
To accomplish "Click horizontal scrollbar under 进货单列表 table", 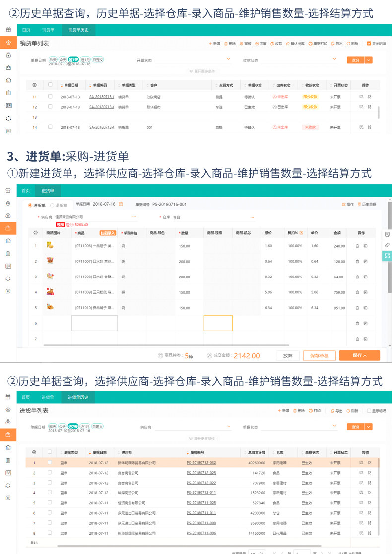I will click(189, 546).
